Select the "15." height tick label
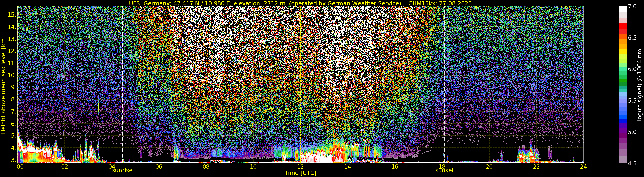The height and width of the screenshot is (177, 644). point(12,15)
